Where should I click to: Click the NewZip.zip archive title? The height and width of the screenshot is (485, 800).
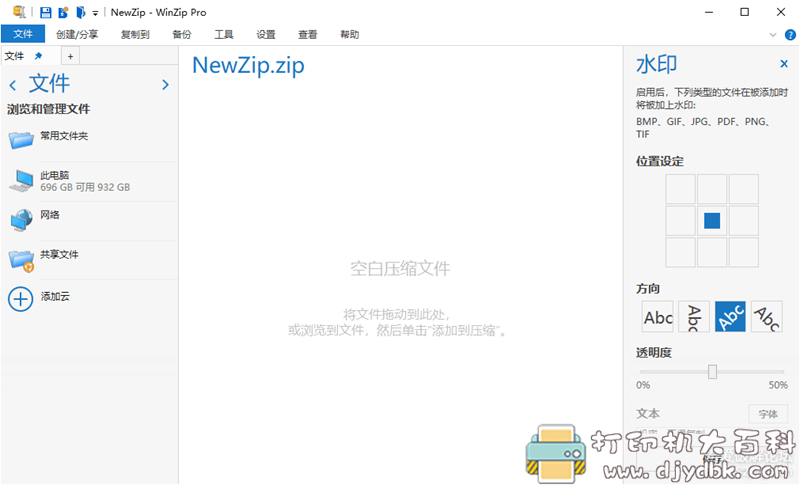(x=248, y=66)
